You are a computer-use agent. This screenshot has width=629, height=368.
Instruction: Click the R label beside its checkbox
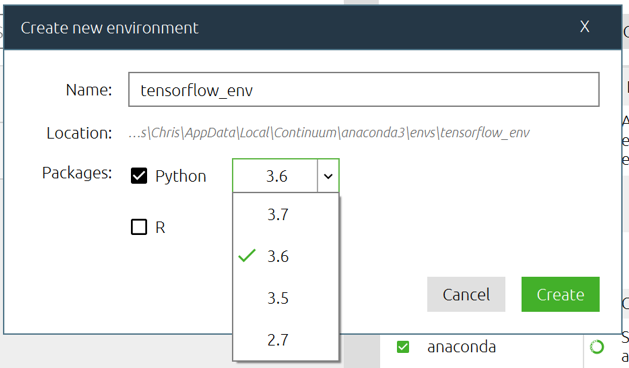tap(160, 227)
